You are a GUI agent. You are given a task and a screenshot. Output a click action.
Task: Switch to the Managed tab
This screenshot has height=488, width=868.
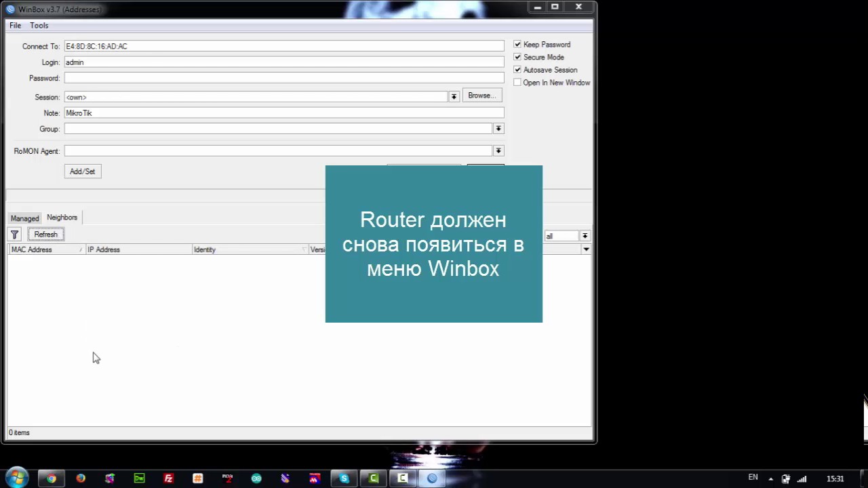[x=24, y=218]
